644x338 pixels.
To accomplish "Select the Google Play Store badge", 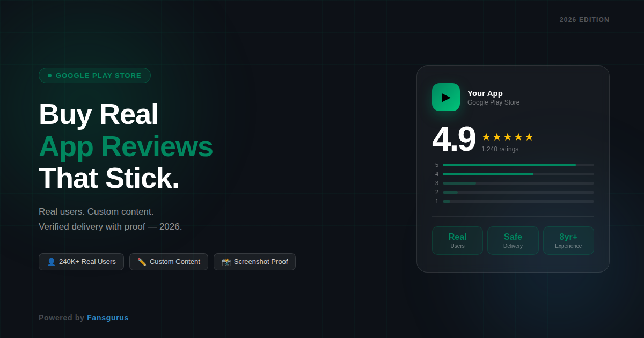I will [x=94, y=76].
